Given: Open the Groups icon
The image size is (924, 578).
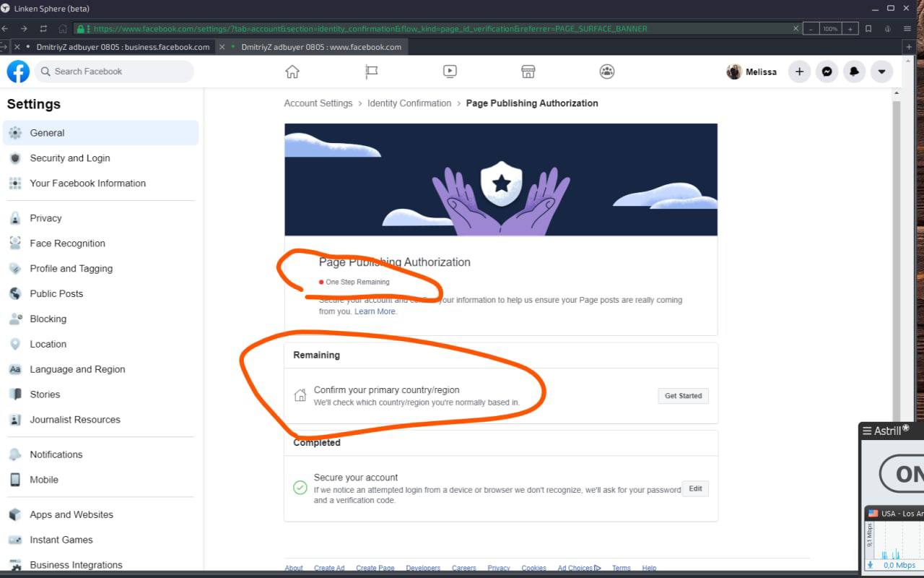Looking at the screenshot, I should [x=607, y=72].
